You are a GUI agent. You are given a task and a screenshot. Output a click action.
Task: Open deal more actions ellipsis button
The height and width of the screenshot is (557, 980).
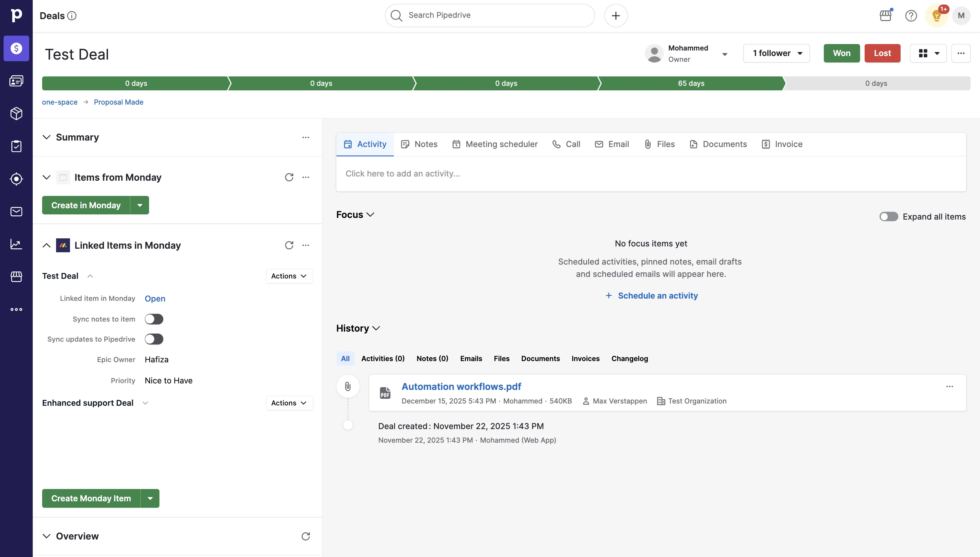pos(961,53)
